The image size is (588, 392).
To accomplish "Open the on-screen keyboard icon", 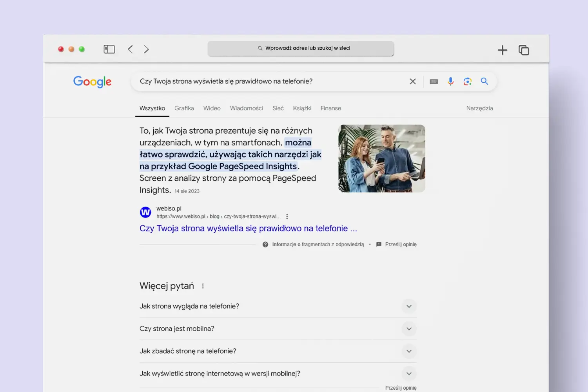I will [x=434, y=82].
